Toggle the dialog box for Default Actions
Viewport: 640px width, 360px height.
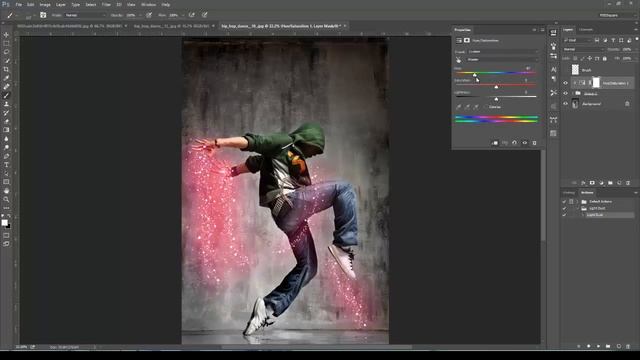(x=571, y=202)
